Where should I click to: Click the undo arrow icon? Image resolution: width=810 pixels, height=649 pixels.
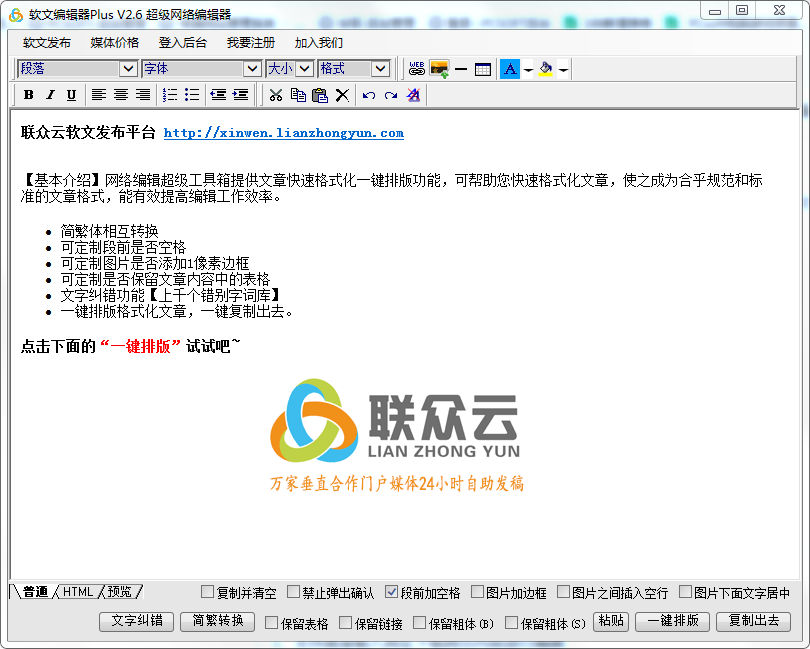tap(369, 95)
